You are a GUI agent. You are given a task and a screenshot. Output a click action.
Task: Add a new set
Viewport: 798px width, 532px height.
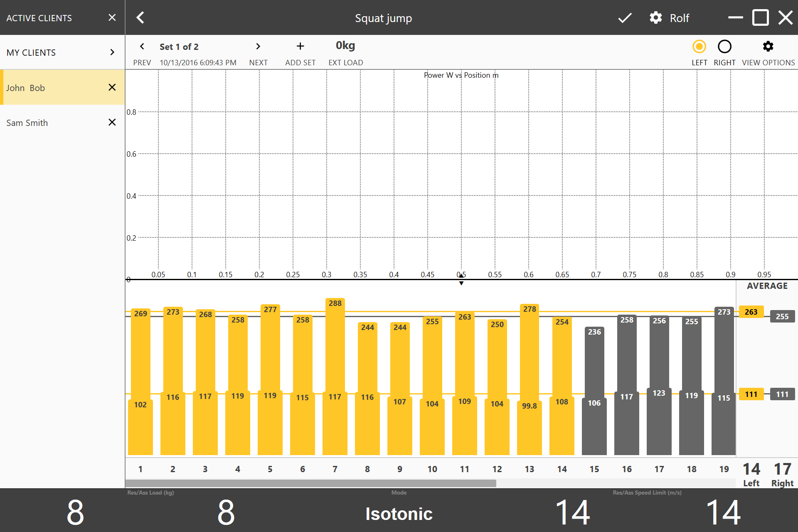pos(300,53)
